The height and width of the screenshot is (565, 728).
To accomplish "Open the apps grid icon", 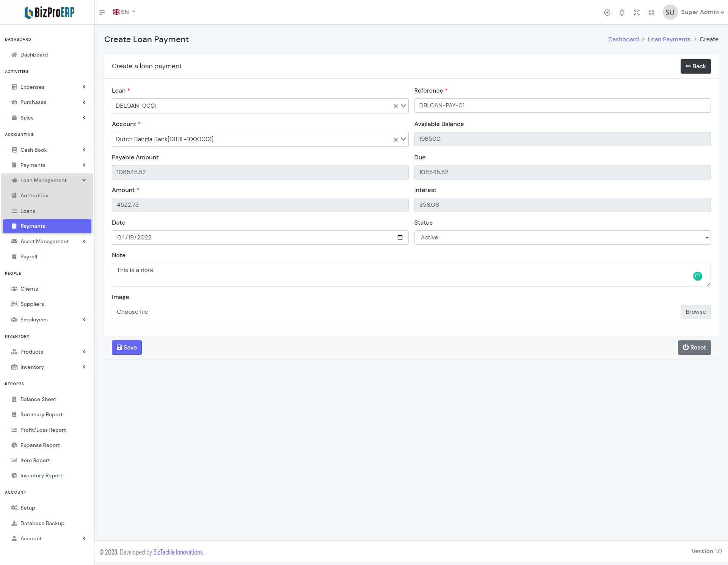I will tap(651, 13).
